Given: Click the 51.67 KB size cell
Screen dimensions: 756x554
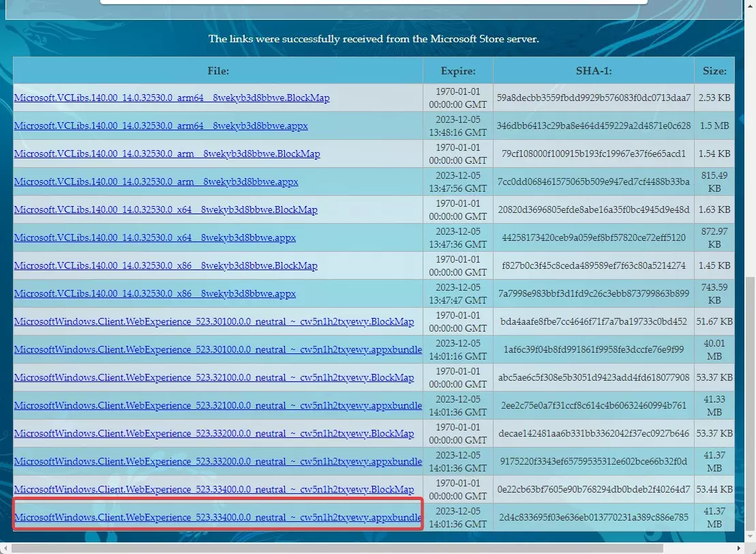Looking at the screenshot, I should point(714,321).
